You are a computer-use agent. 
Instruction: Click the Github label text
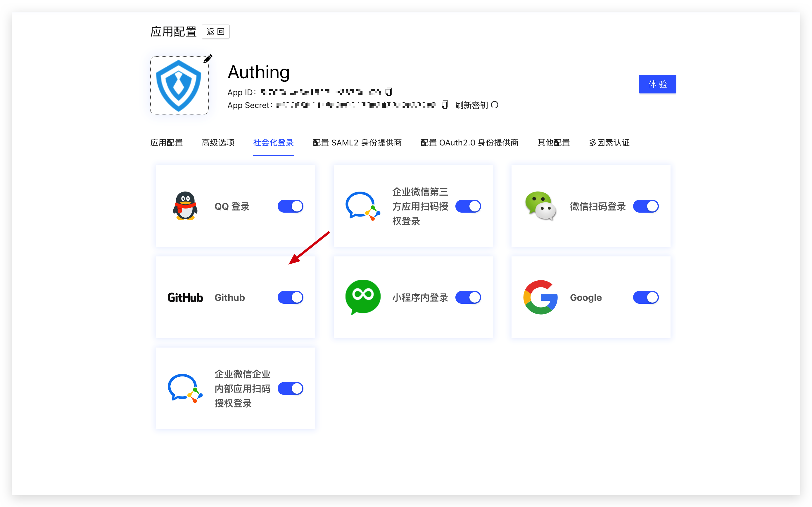[x=230, y=297]
